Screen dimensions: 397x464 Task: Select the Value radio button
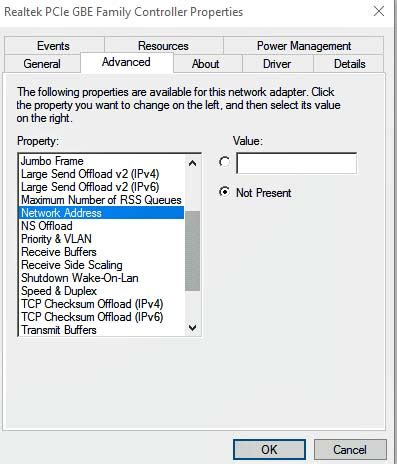224,162
